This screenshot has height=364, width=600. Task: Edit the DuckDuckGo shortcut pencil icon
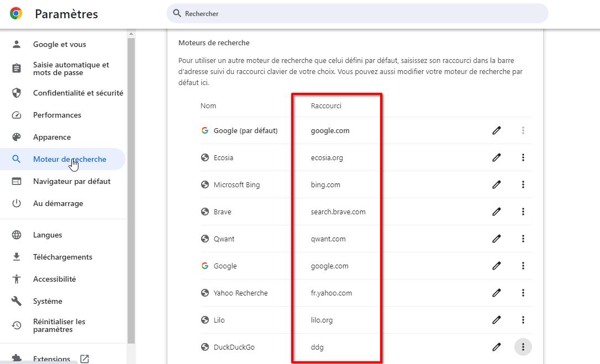[x=496, y=347]
